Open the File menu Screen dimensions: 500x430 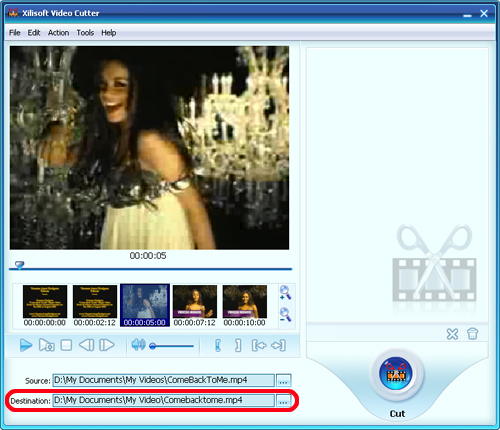(x=14, y=33)
